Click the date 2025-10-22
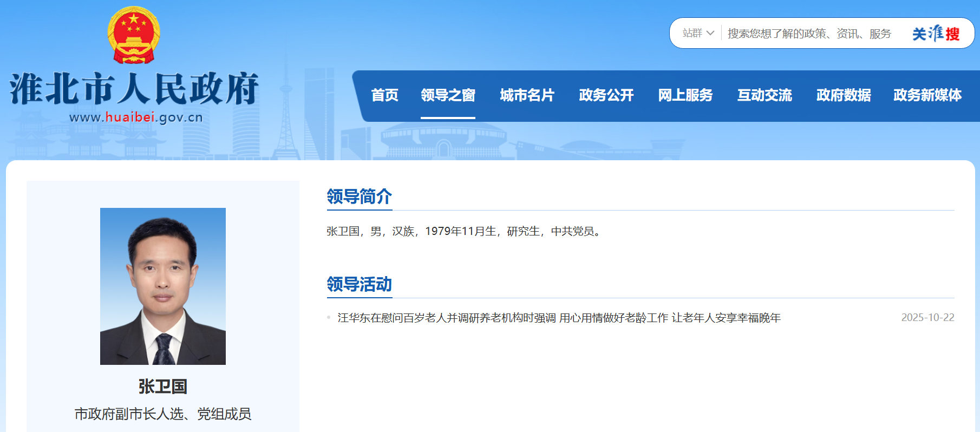 coord(928,318)
